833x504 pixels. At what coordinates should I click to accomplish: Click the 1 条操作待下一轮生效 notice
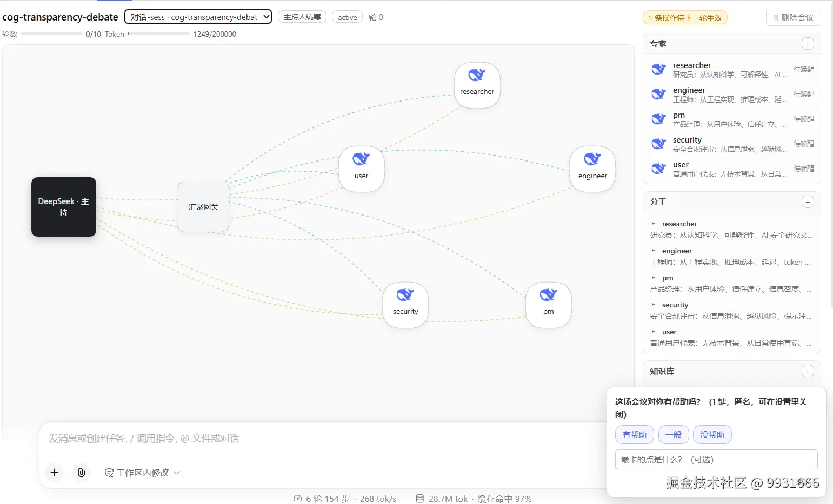[685, 18]
